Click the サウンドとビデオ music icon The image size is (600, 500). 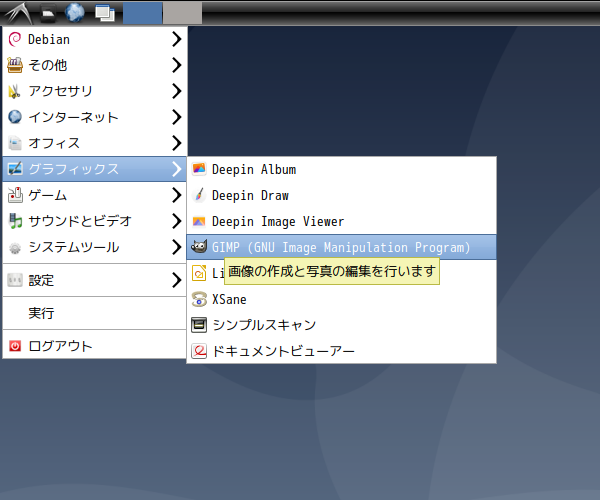[15, 221]
